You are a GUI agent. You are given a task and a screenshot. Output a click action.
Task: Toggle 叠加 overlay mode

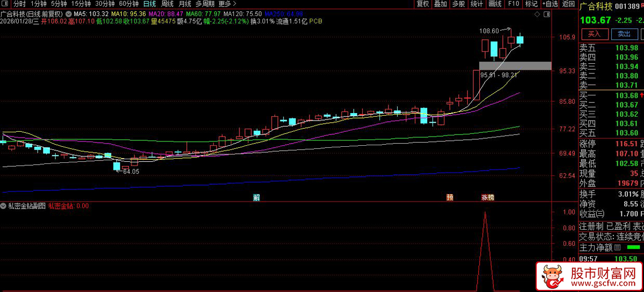(440, 4)
